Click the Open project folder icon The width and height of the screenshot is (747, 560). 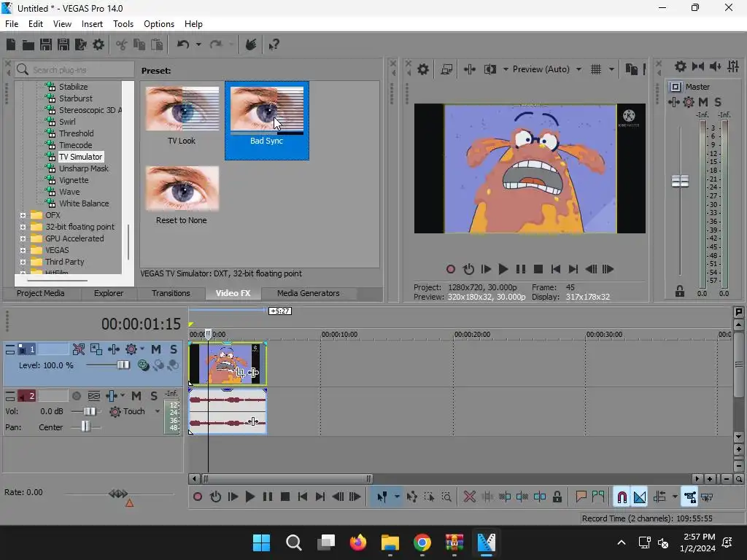click(28, 44)
